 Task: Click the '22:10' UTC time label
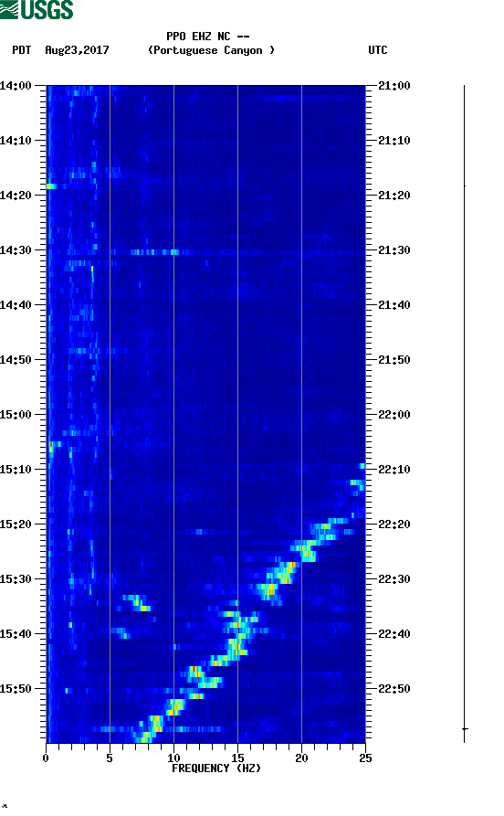394,470
